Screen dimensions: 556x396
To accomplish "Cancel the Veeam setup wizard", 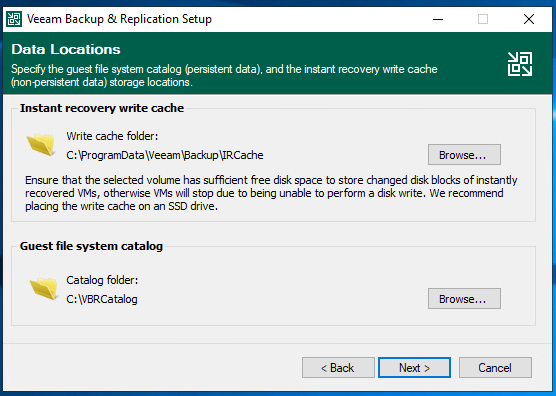I will 495,367.
